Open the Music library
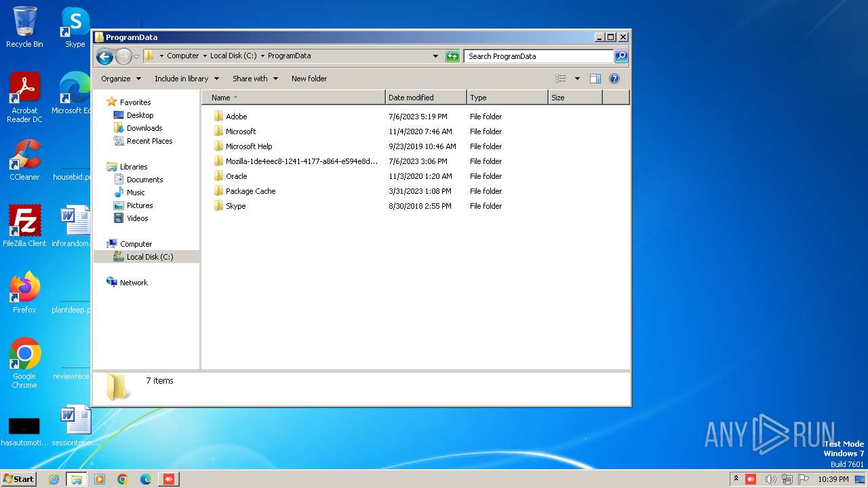 pyautogui.click(x=136, y=192)
